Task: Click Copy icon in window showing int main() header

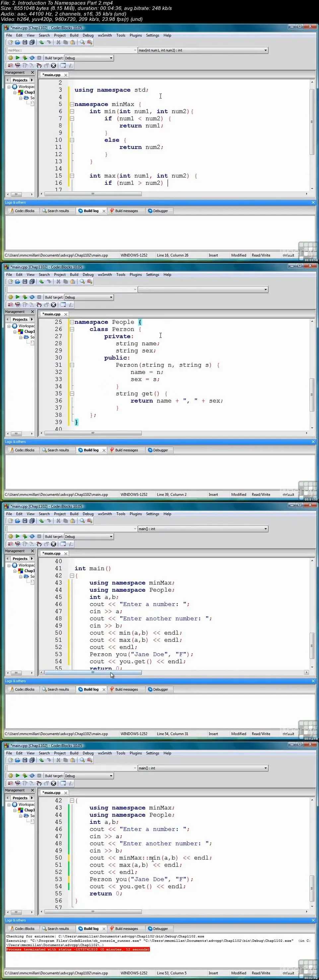Action: tap(65, 521)
